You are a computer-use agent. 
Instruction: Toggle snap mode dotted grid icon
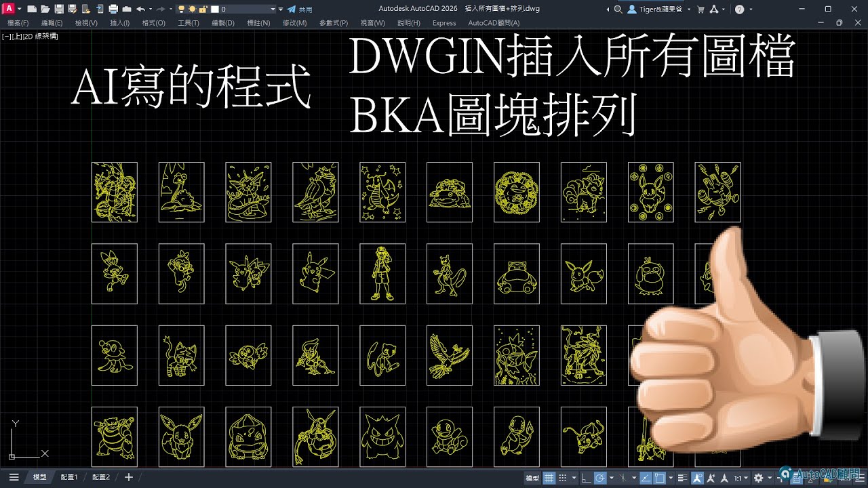563,479
